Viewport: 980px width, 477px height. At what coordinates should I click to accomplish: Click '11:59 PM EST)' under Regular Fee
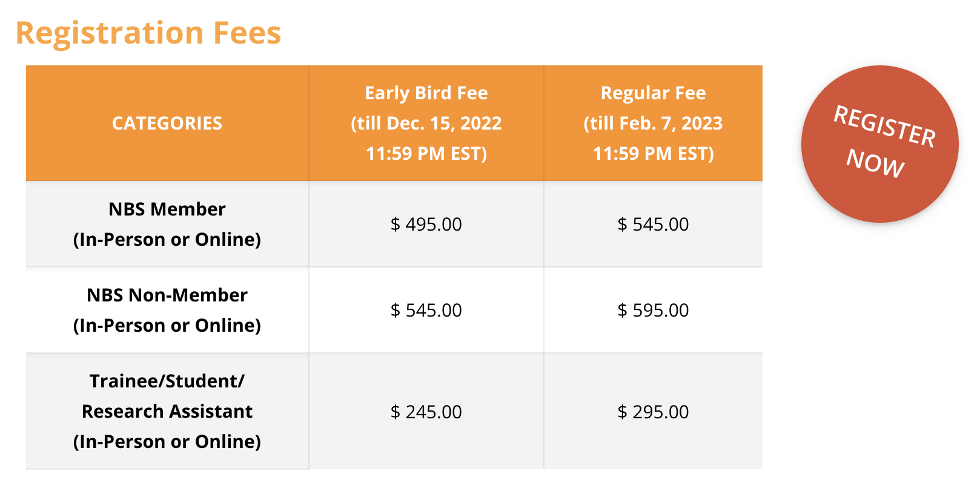(653, 154)
